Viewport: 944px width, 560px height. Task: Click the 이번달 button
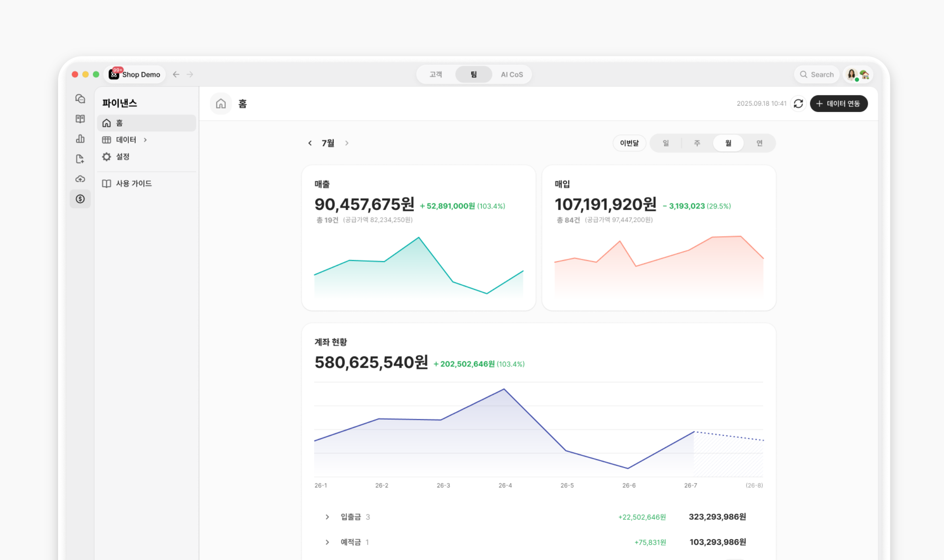point(629,143)
